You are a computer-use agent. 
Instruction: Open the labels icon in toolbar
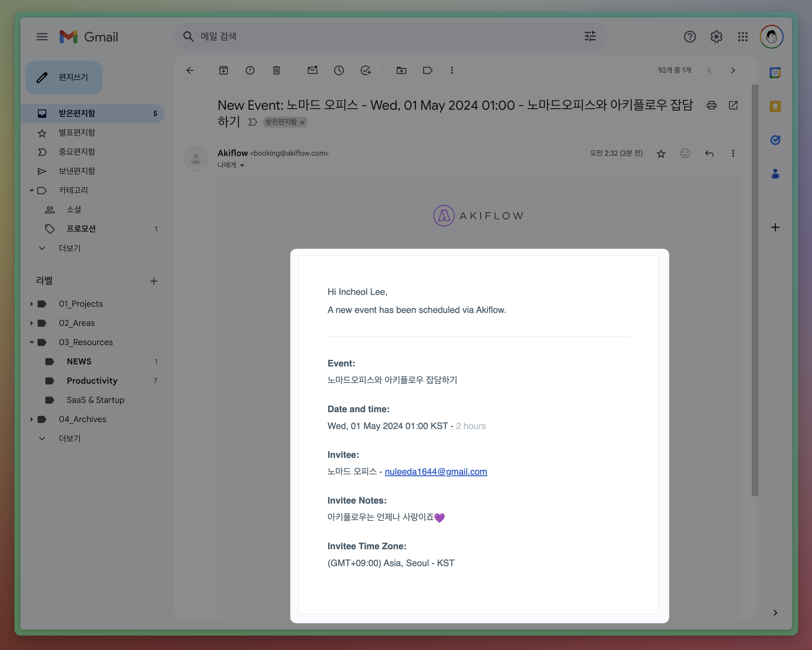[427, 70]
